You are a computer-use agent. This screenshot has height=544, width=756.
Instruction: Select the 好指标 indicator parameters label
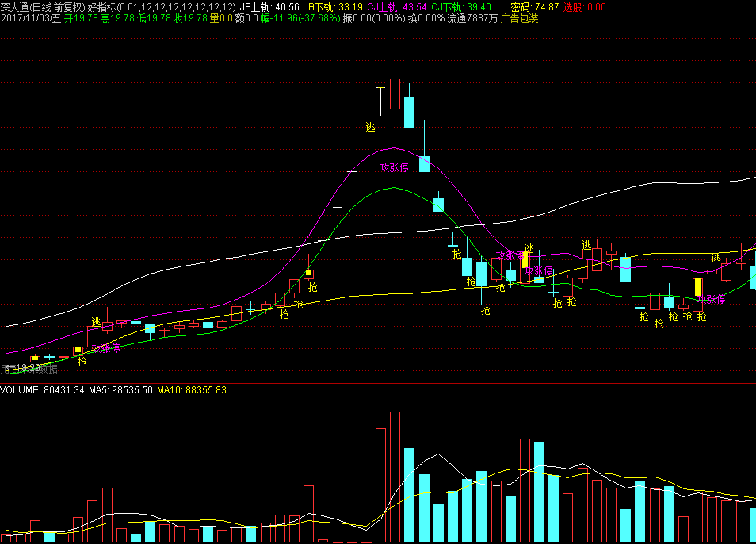pos(162,7)
